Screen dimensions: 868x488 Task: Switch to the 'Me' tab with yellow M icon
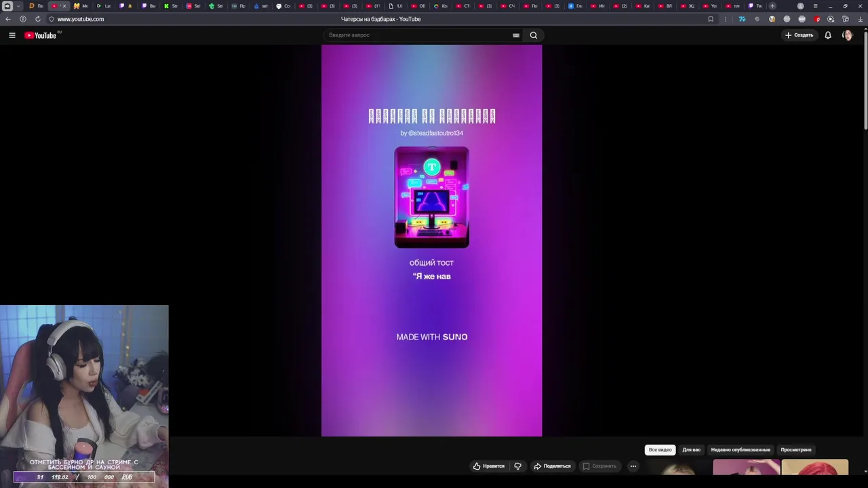pyautogui.click(x=81, y=6)
